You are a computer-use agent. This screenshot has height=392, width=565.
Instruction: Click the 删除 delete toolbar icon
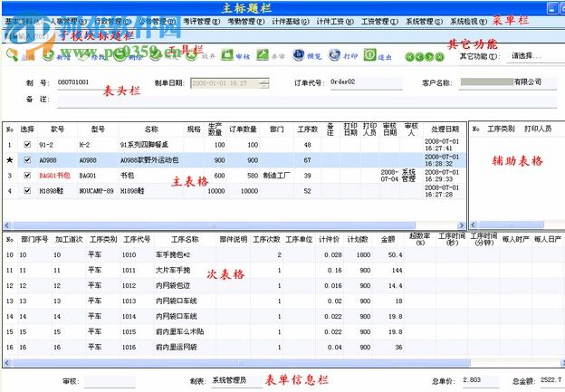click(x=120, y=55)
